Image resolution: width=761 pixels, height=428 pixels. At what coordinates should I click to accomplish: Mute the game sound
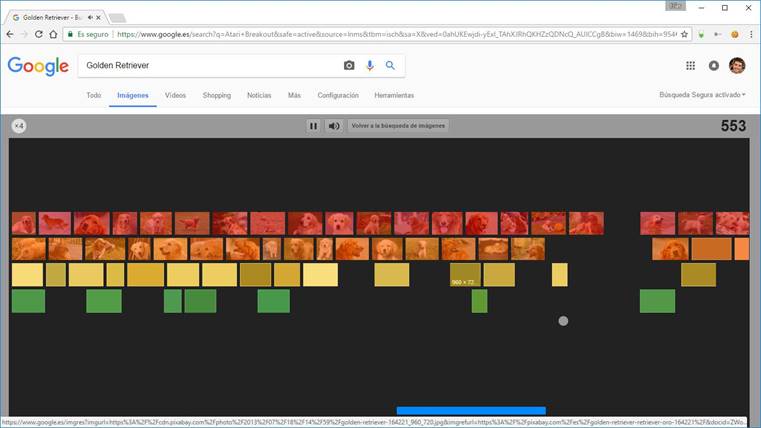[x=334, y=126]
